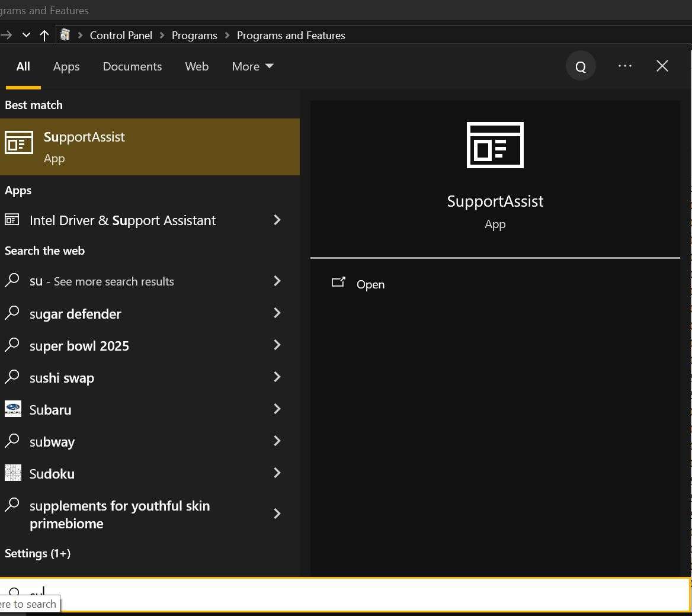
Task: Open recent locations dropdown in Control Panel window
Action: 26,36
